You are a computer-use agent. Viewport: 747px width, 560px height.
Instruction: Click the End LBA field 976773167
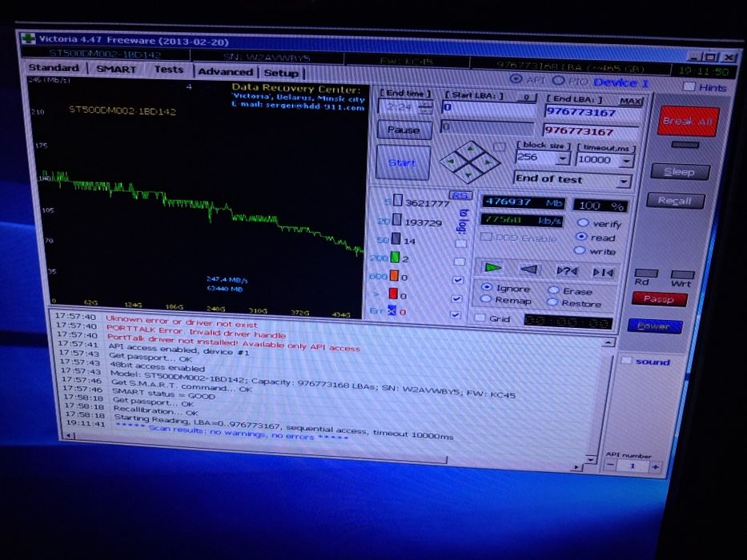592,112
